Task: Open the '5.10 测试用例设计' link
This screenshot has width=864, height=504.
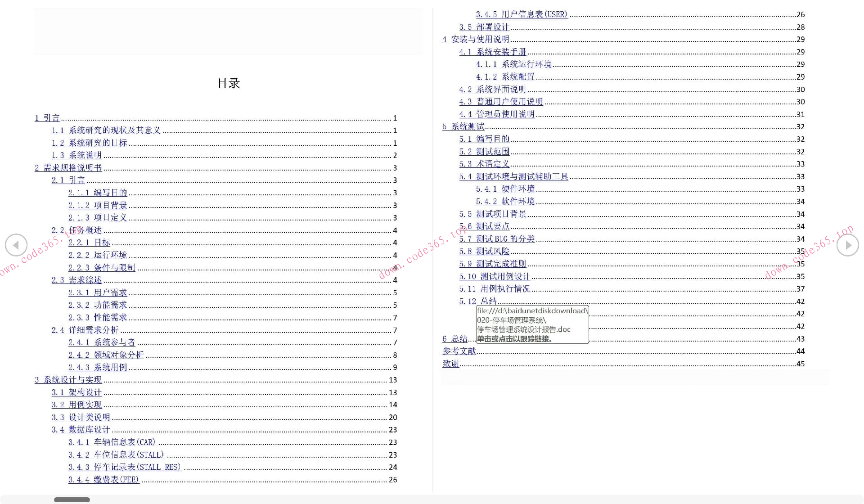Action: 495,276
